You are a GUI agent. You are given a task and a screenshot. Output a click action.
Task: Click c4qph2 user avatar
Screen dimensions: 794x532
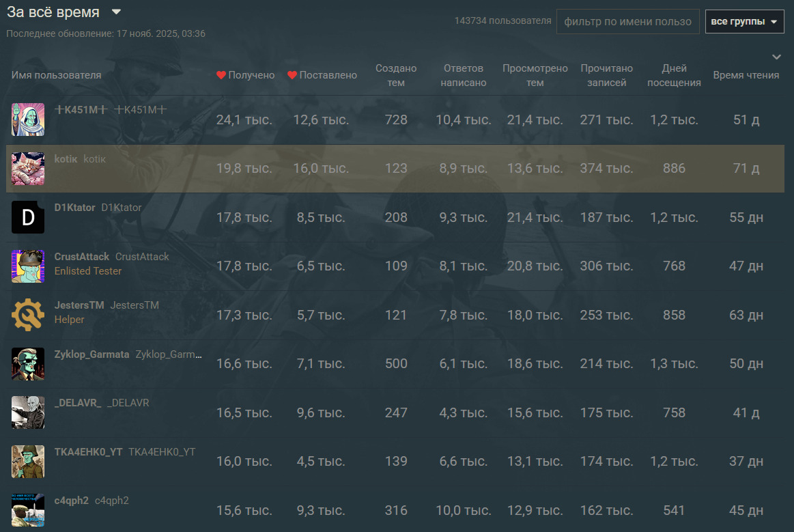tap(28, 509)
